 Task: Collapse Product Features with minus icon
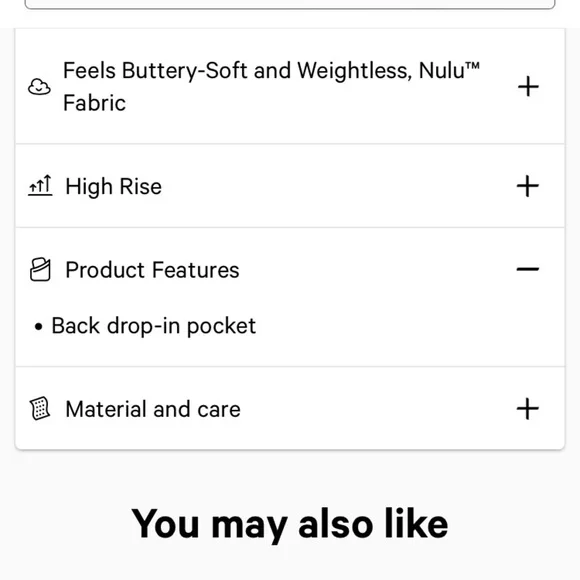pyautogui.click(x=527, y=269)
